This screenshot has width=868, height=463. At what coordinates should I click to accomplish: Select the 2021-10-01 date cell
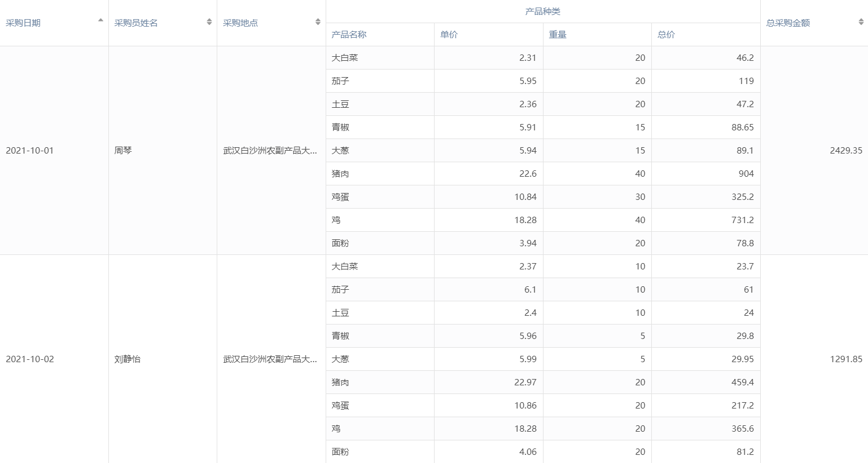[30, 151]
